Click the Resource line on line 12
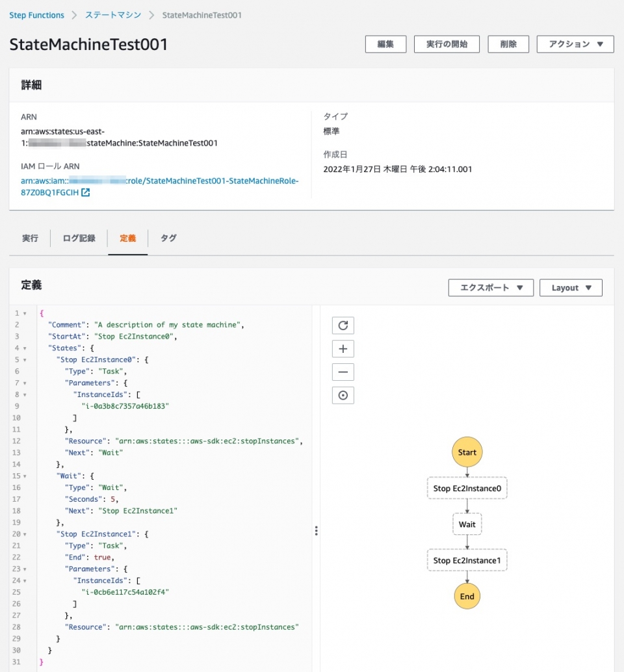Viewport: 624px width, 672px height. [x=184, y=441]
